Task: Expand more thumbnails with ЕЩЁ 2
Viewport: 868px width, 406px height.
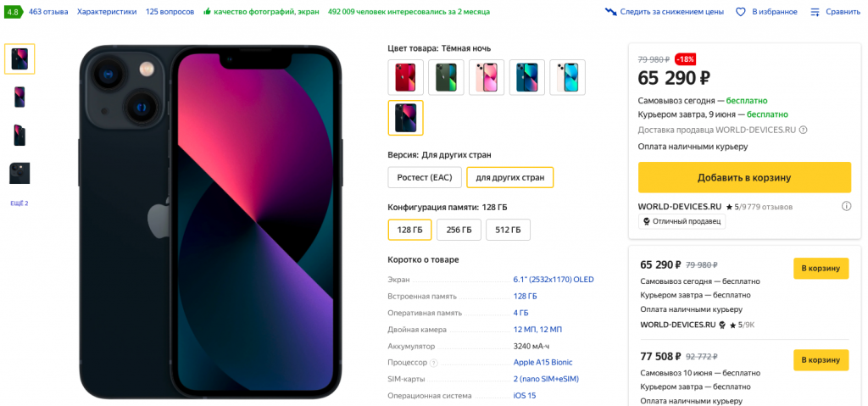Action: (x=19, y=203)
